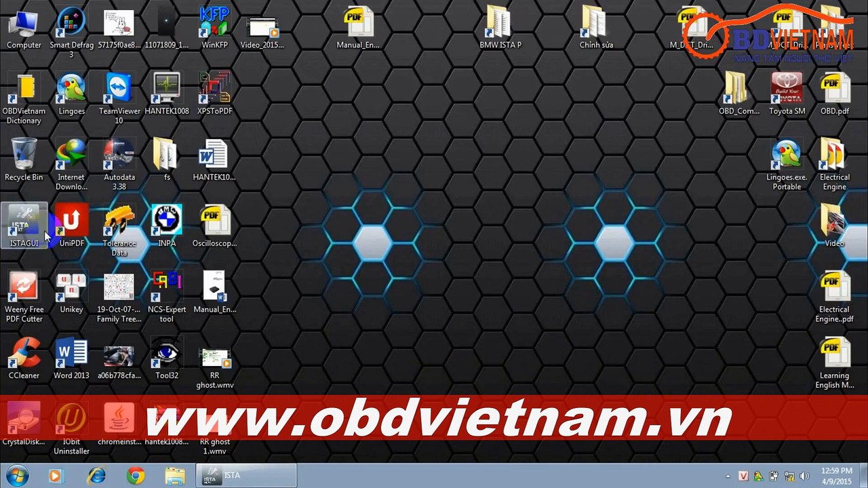Open the network status tray icon
The width and height of the screenshot is (868, 488).
tap(789, 476)
